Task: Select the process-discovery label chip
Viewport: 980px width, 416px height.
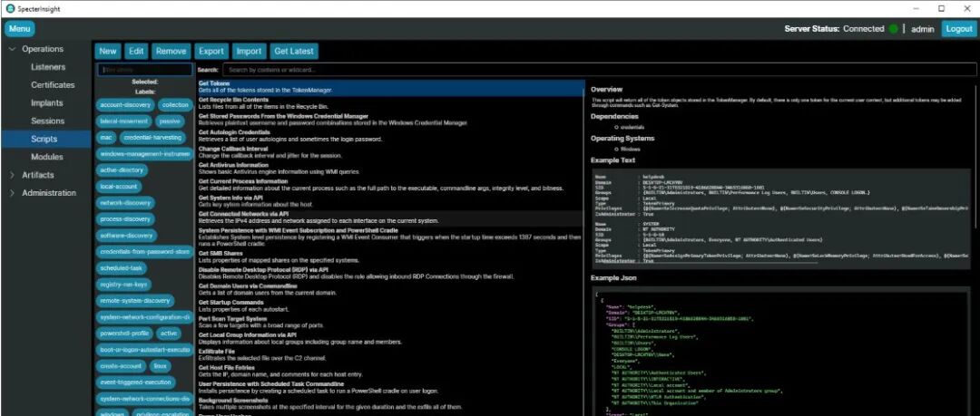Action: pyautogui.click(x=125, y=219)
